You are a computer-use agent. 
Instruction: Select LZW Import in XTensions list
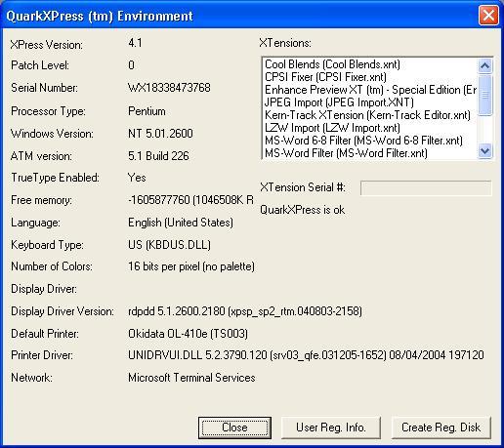332,128
